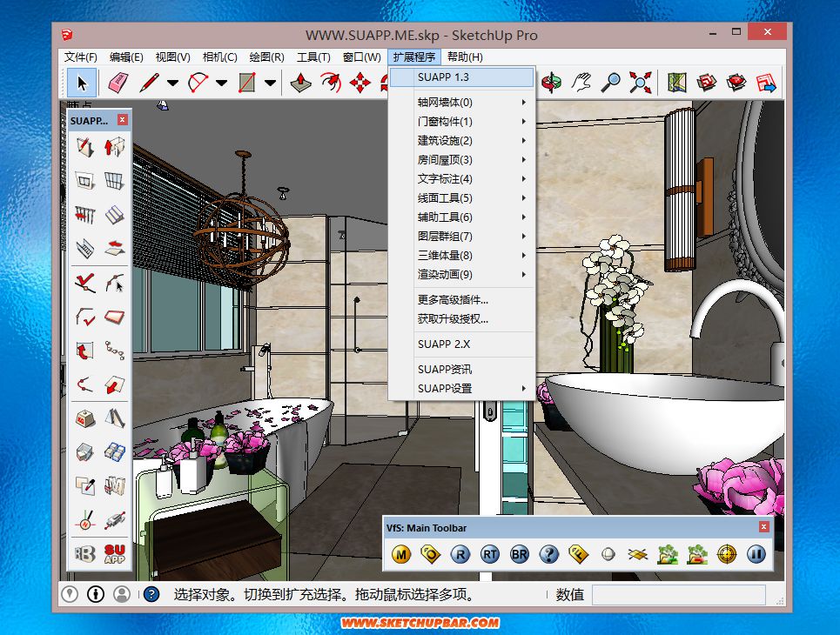Expand the 文字标注(4) submenu

462,179
